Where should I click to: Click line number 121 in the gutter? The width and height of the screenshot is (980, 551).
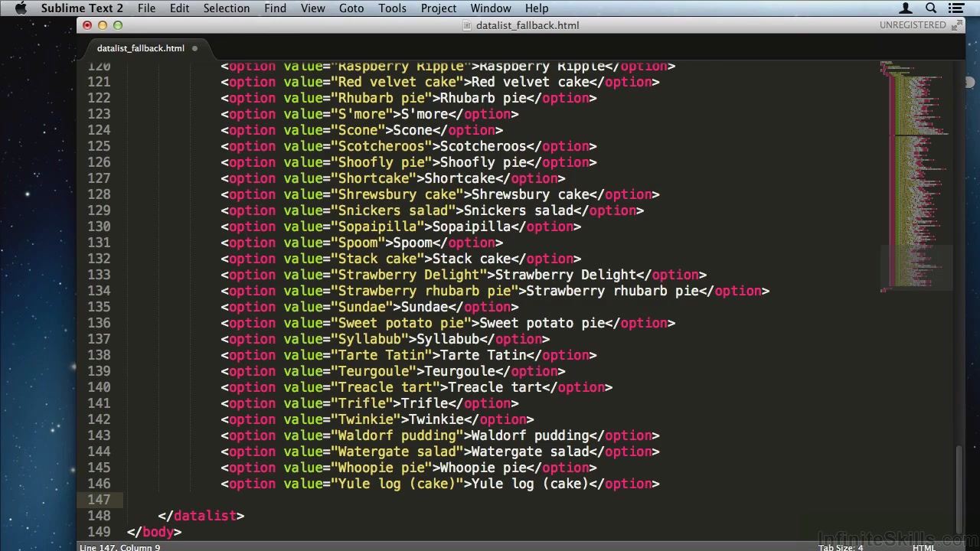(99, 82)
